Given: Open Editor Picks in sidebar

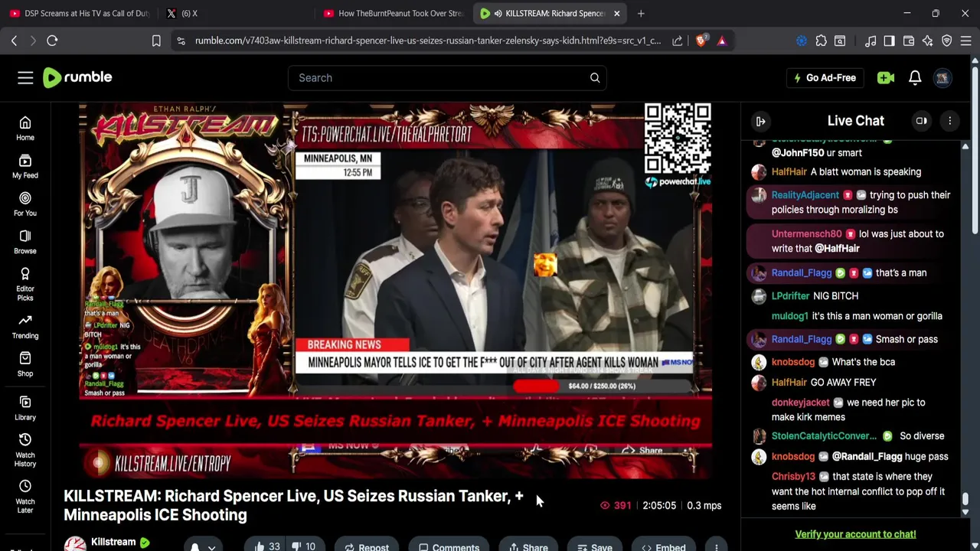Looking at the screenshot, I should pos(25,283).
